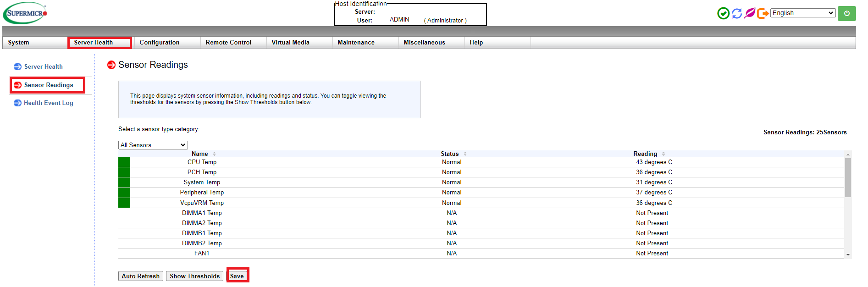Sort sensors by the Reading column
This screenshot has height=287, width=868.
[645, 154]
